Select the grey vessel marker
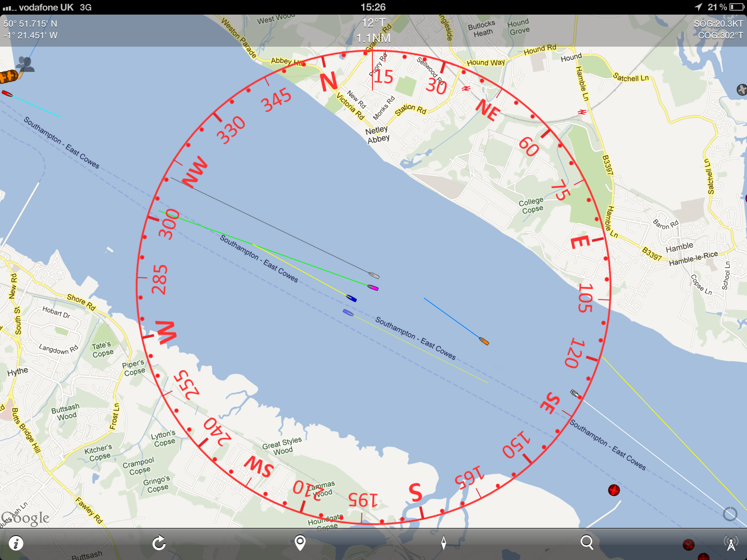 (374, 275)
